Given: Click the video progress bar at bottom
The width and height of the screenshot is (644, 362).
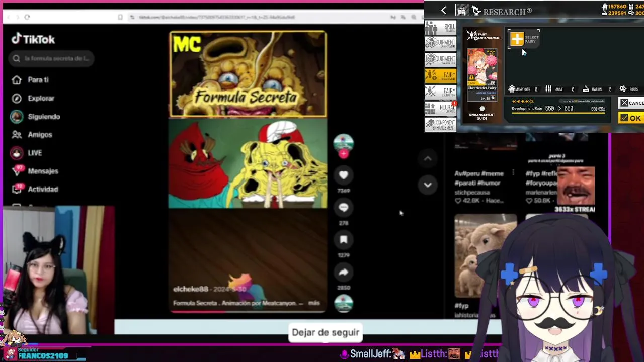Looking at the screenshot, I should (x=248, y=311).
